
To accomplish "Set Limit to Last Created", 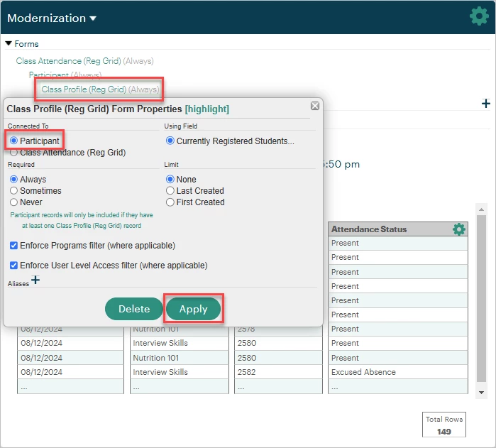I will click(170, 190).
